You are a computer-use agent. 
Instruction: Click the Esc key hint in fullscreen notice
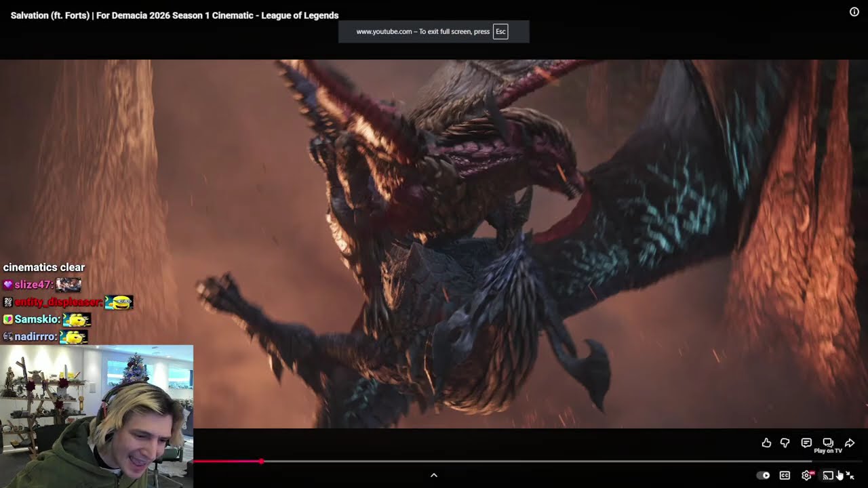coord(500,31)
